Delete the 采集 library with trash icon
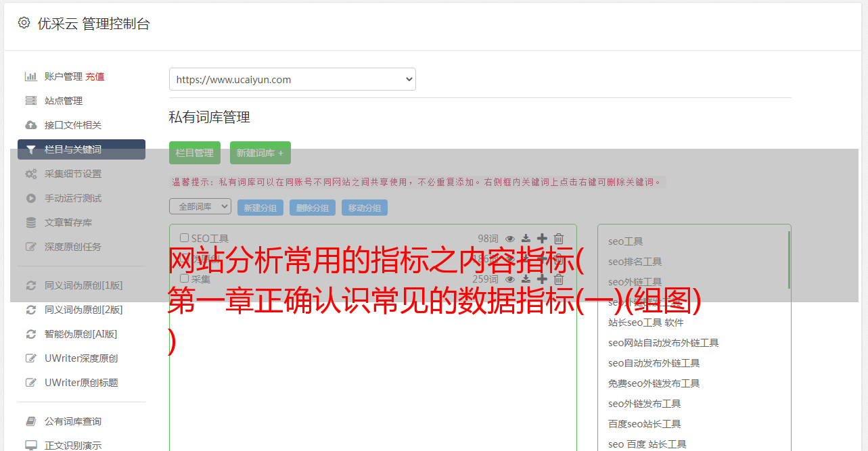Image resolution: width=868 pixels, height=451 pixels. 559,279
